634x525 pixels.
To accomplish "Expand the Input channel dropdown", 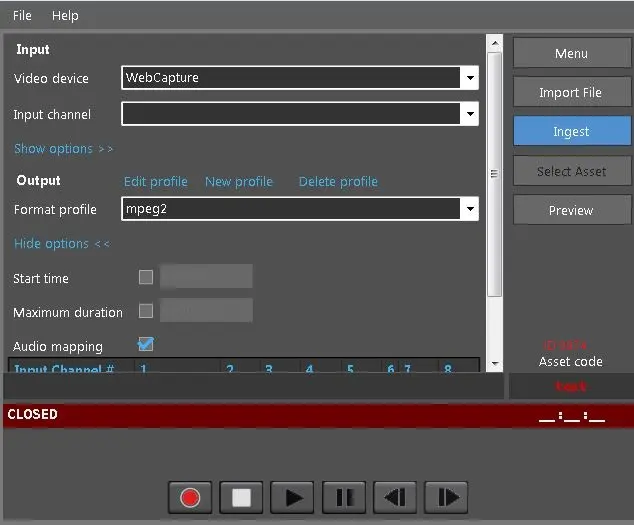I will click(x=469, y=114).
